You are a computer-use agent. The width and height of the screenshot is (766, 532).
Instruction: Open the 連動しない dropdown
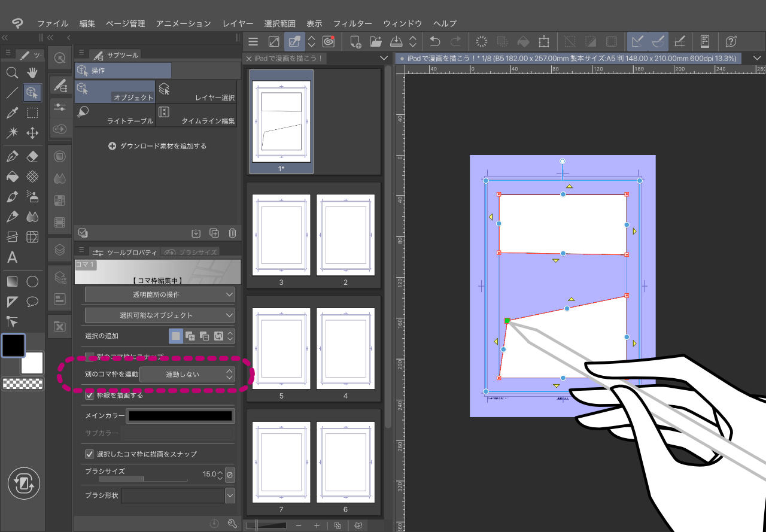click(187, 375)
